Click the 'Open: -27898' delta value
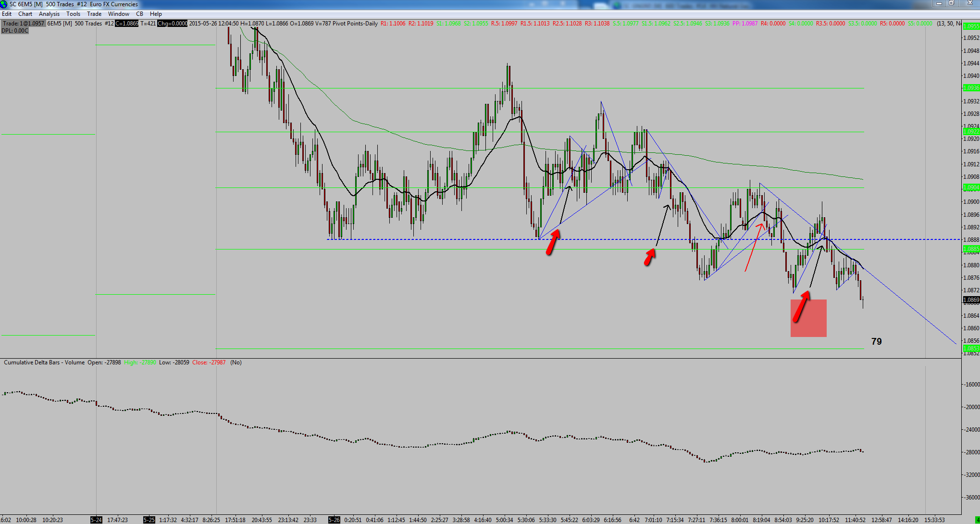The height and width of the screenshot is (524, 980). [104, 362]
